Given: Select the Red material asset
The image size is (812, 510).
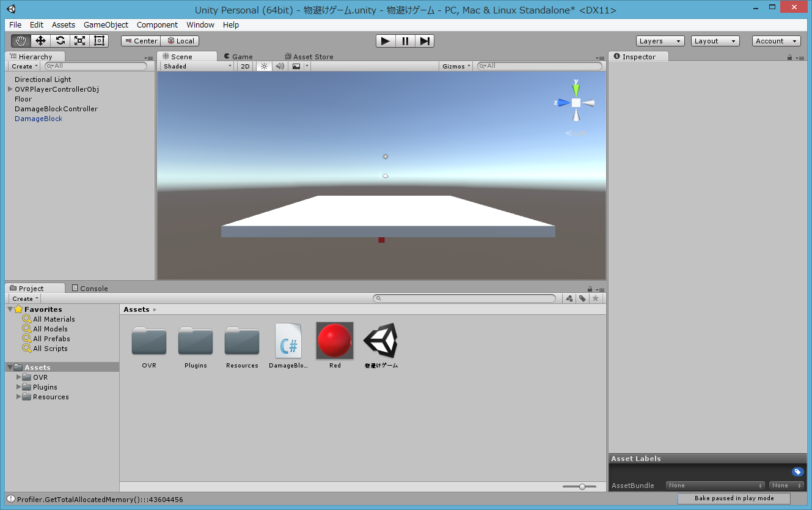Looking at the screenshot, I should pyautogui.click(x=335, y=341).
